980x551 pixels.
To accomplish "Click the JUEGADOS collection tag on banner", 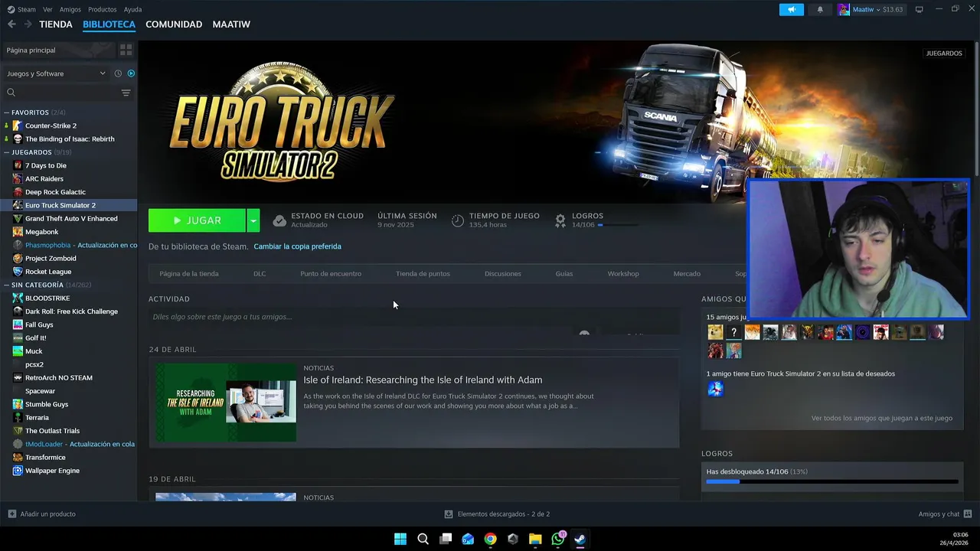I will pos(944,54).
